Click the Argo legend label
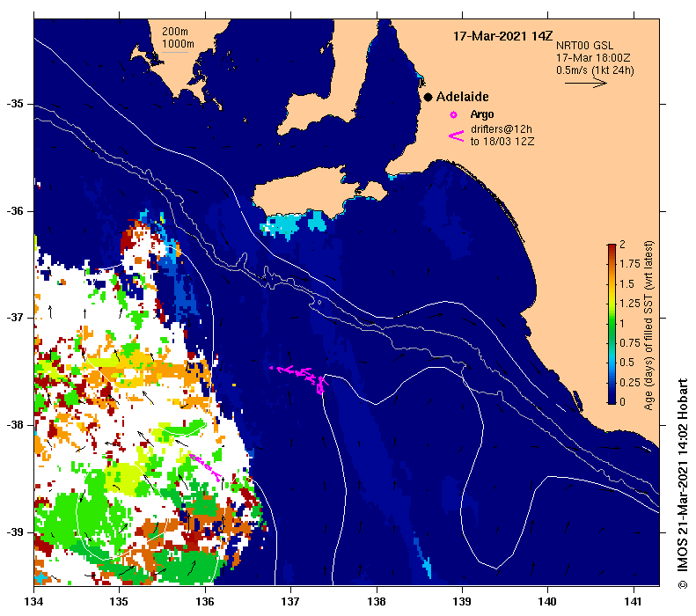Viewport: 696px width, 616px height. click(482, 114)
